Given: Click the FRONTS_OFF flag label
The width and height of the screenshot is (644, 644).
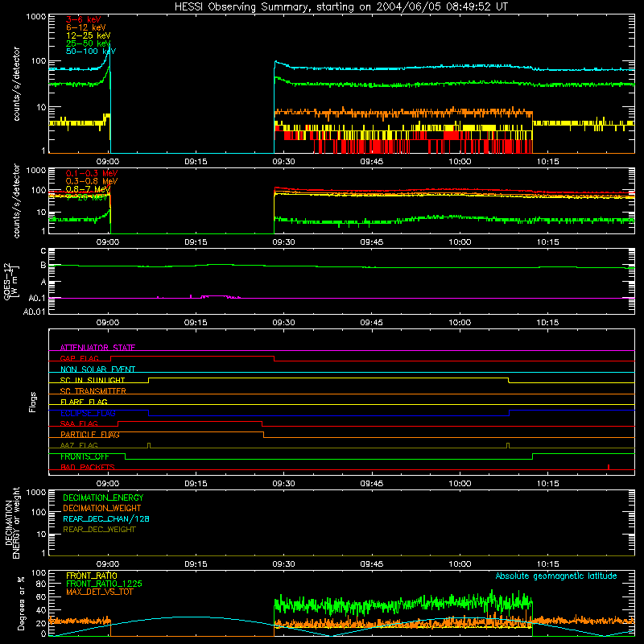Looking at the screenshot, I should click(85, 456).
